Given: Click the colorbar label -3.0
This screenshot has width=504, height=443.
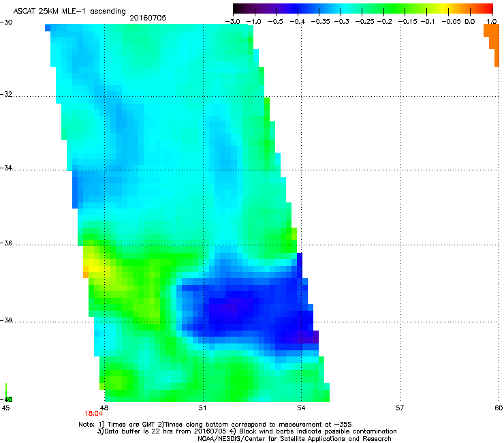Looking at the screenshot, I should click(x=233, y=22).
